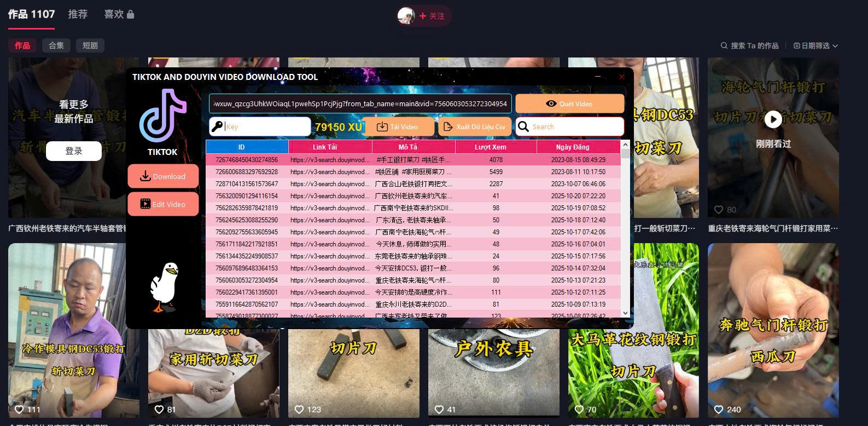Click the Quét Video eye icon button
868x426 pixels.
pos(569,103)
